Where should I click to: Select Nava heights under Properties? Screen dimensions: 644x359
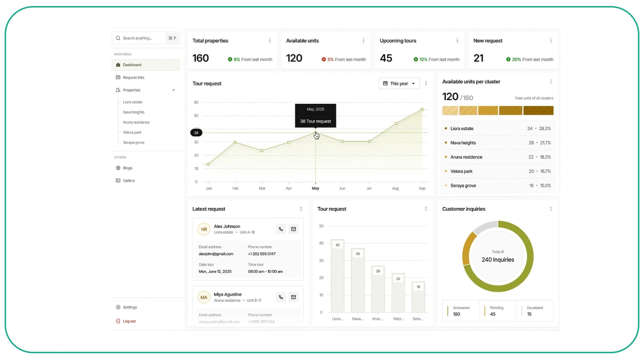point(134,112)
